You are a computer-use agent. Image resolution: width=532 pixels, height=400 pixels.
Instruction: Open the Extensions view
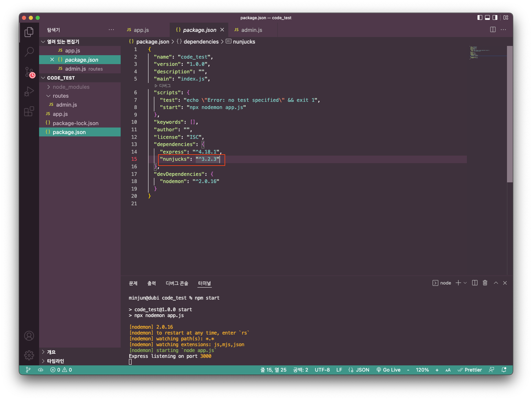tap(29, 111)
